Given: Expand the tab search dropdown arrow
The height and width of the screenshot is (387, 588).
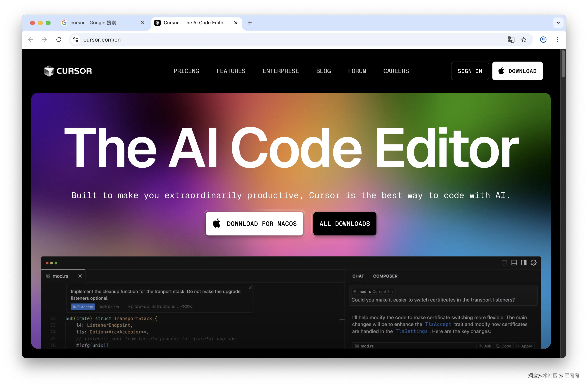Looking at the screenshot, I should tap(558, 23).
